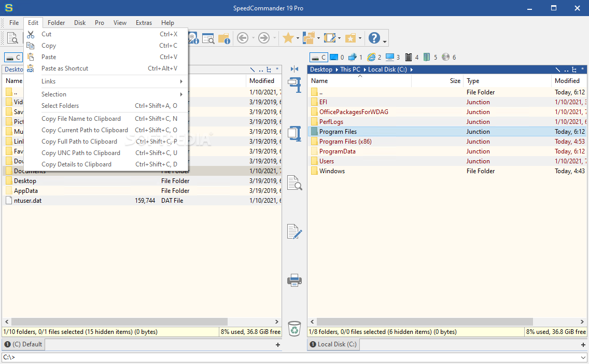Click the drive information toolbar icon
This screenshot has width=589, height=364.
click(x=193, y=38)
